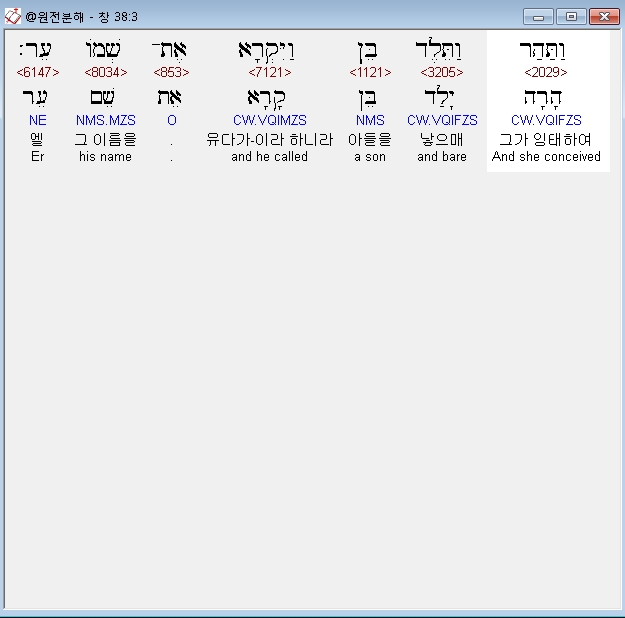Click Hebrew word above <3205>

coord(438,49)
